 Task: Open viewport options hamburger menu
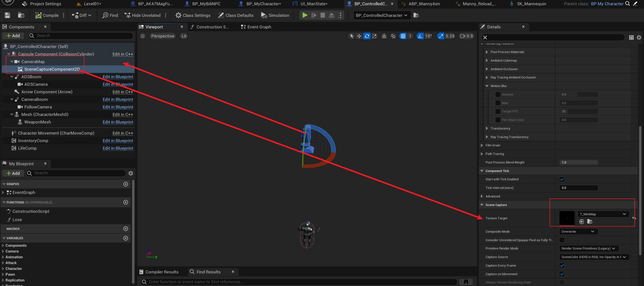point(143,36)
